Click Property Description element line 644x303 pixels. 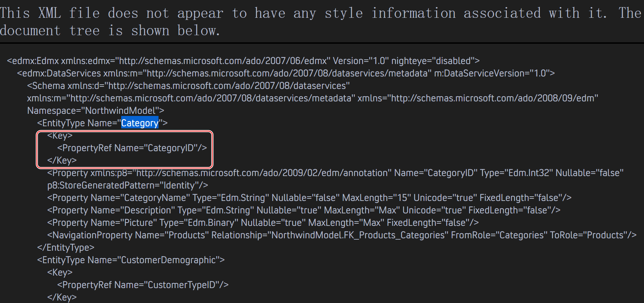pyautogui.click(x=304, y=210)
